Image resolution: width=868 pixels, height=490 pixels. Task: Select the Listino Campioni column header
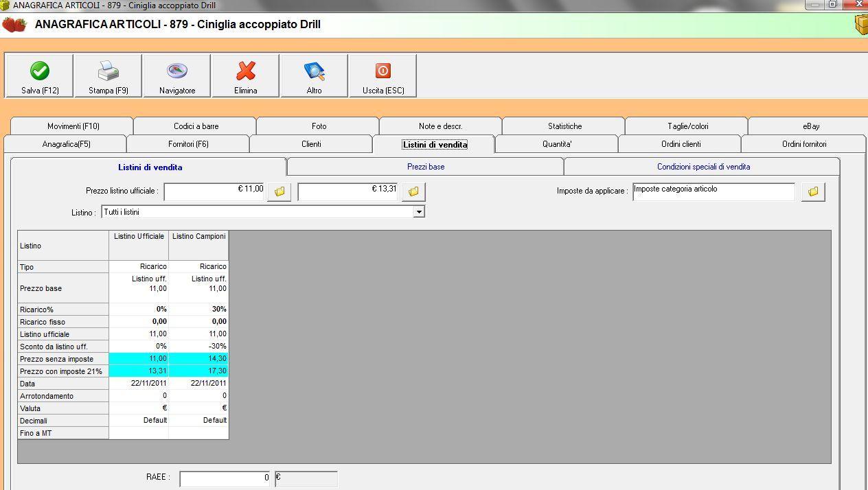point(198,245)
